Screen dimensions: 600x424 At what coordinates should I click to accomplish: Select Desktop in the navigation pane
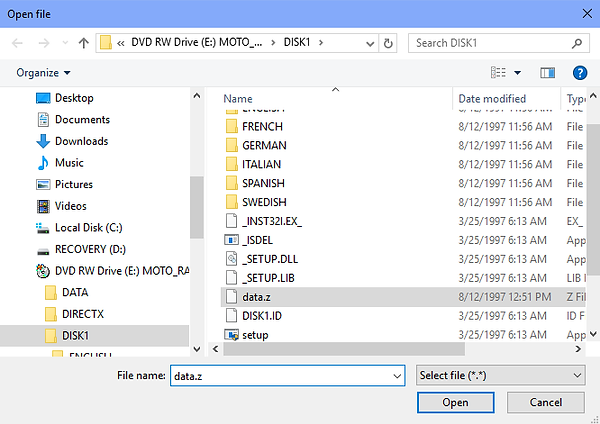pyautogui.click(x=74, y=98)
